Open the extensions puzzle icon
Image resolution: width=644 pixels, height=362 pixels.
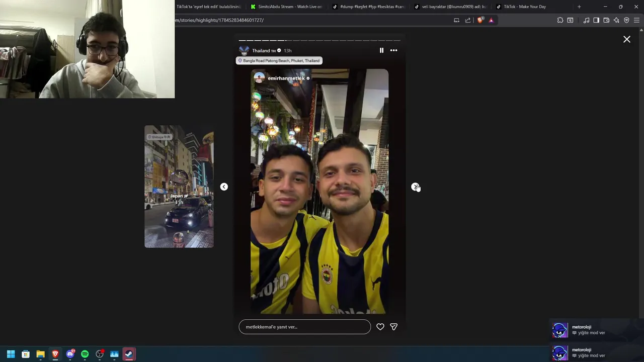pyautogui.click(x=560, y=20)
